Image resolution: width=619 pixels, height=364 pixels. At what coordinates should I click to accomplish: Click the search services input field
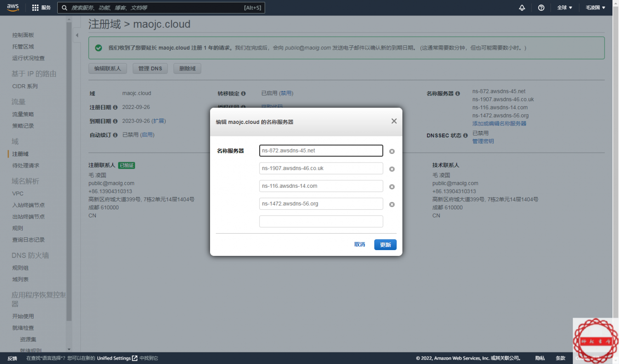click(161, 7)
